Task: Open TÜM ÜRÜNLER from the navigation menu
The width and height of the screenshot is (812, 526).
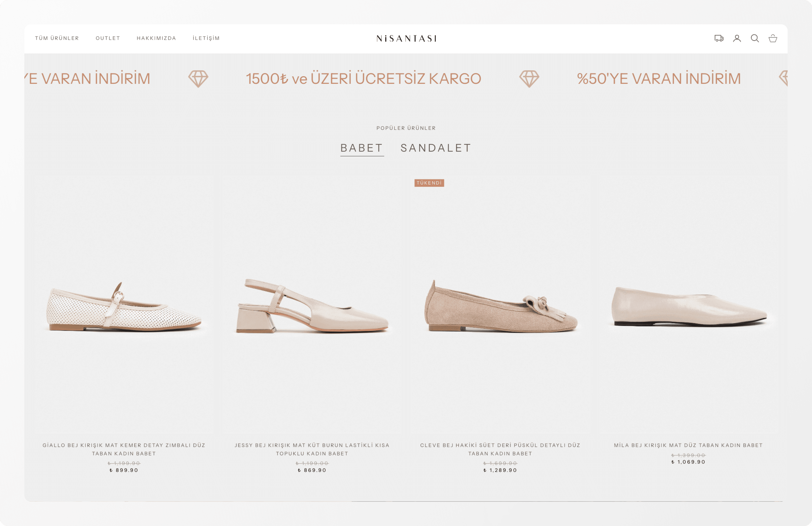Action: 57,38
